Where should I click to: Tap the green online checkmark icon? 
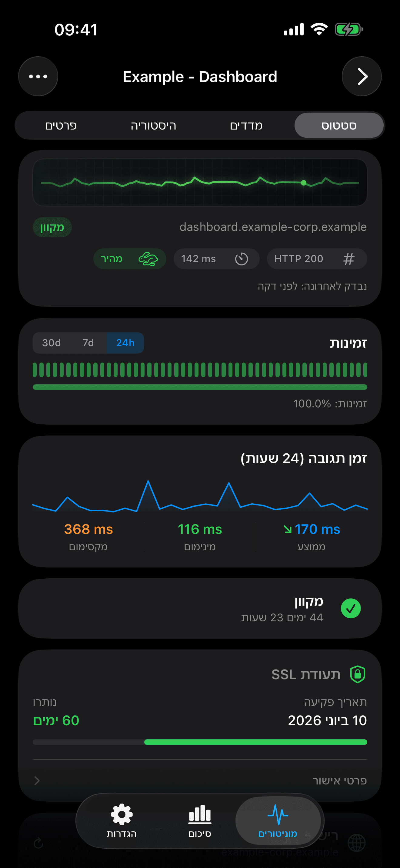[351, 609]
